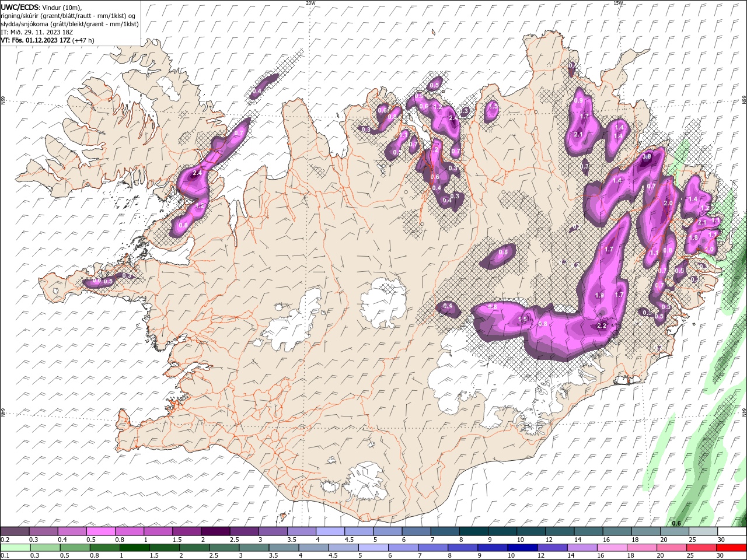
Task: Select the 'IT: Mið. 29. 11. 2023 18Z' line
Action: pos(37,32)
